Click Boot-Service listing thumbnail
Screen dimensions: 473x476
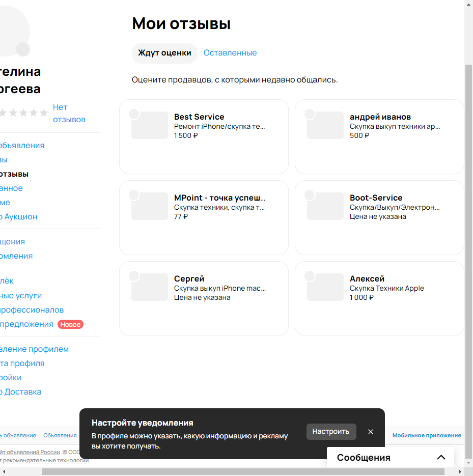tap(325, 206)
